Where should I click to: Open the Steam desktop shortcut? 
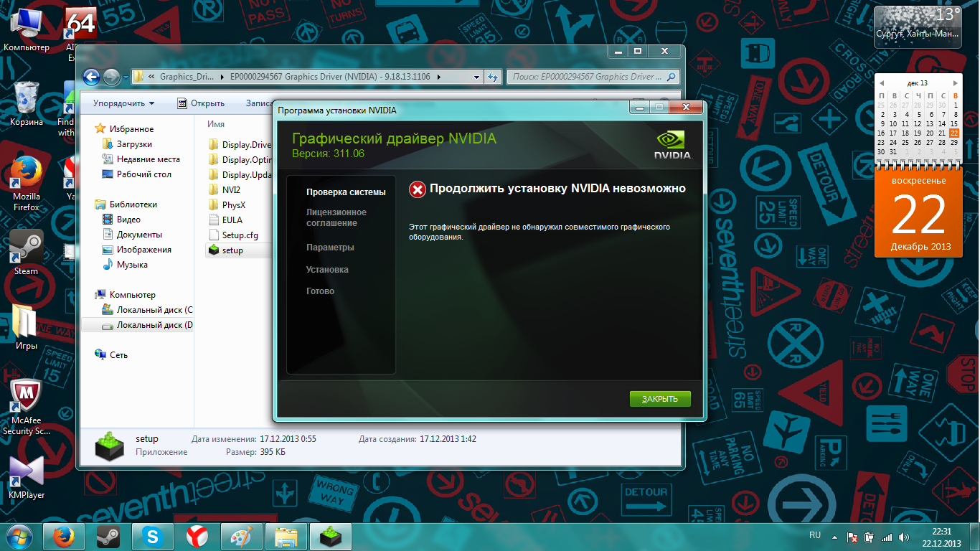pos(27,248)
